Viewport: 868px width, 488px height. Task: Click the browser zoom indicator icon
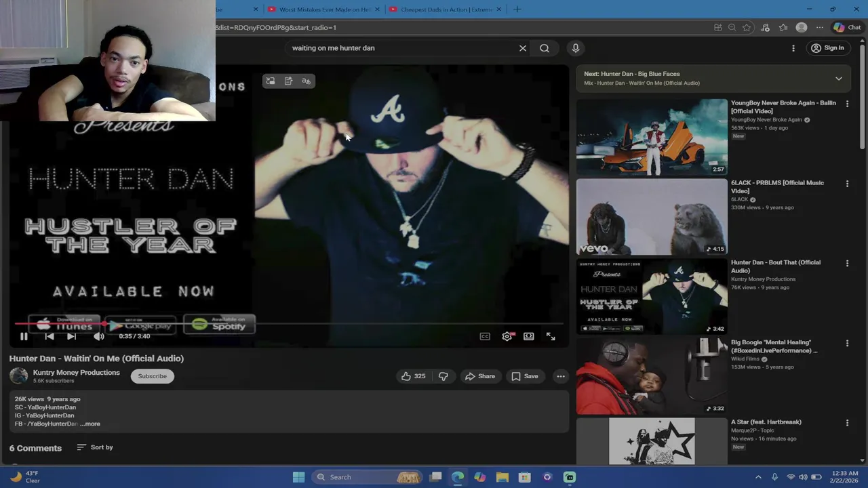pyautogui.click(x=732, y=28)
